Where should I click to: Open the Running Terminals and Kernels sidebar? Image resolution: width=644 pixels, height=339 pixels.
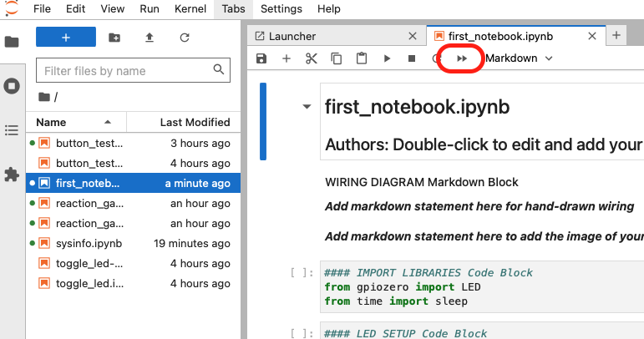tap(12, 85)
